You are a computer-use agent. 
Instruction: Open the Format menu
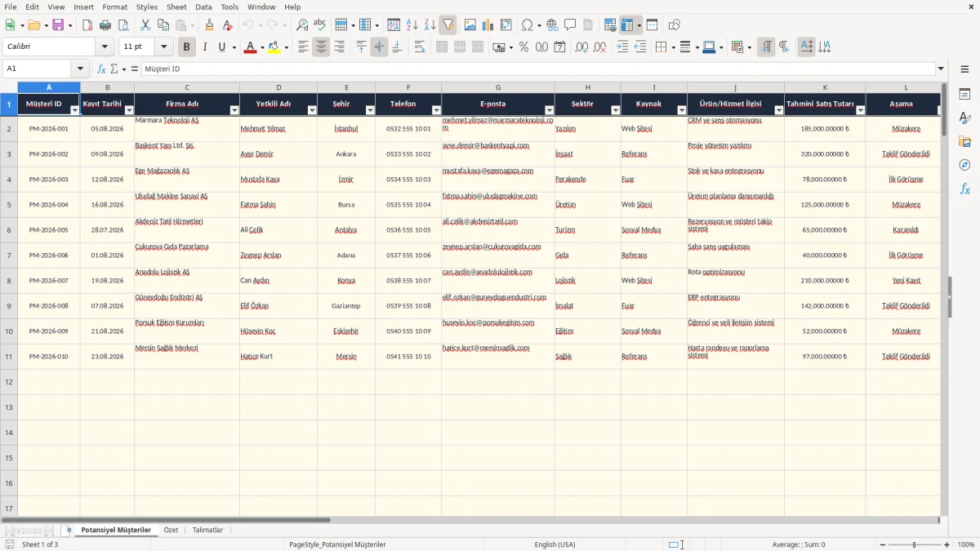tap(115, 7)
